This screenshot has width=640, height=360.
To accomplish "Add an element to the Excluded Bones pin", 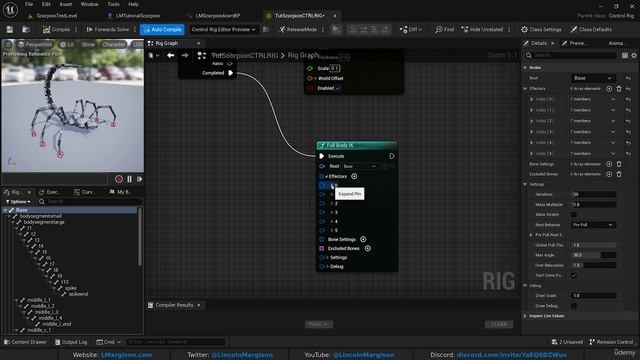I will (367, 248).
